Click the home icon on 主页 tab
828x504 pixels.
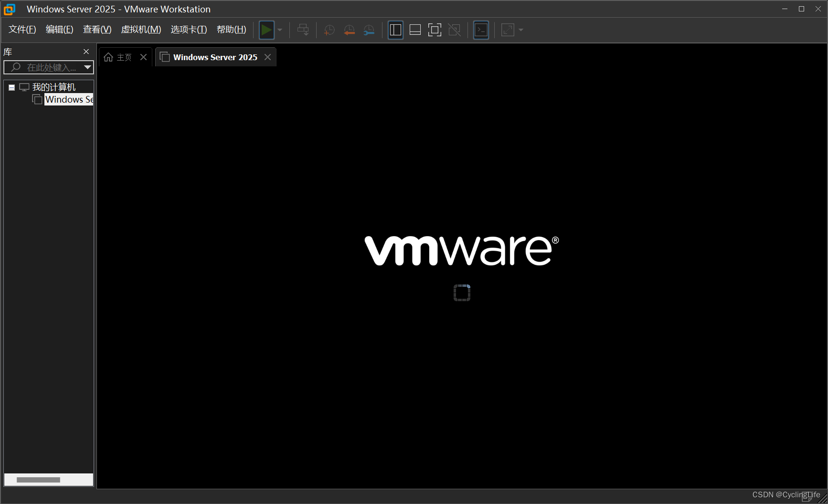coord(108,57)
